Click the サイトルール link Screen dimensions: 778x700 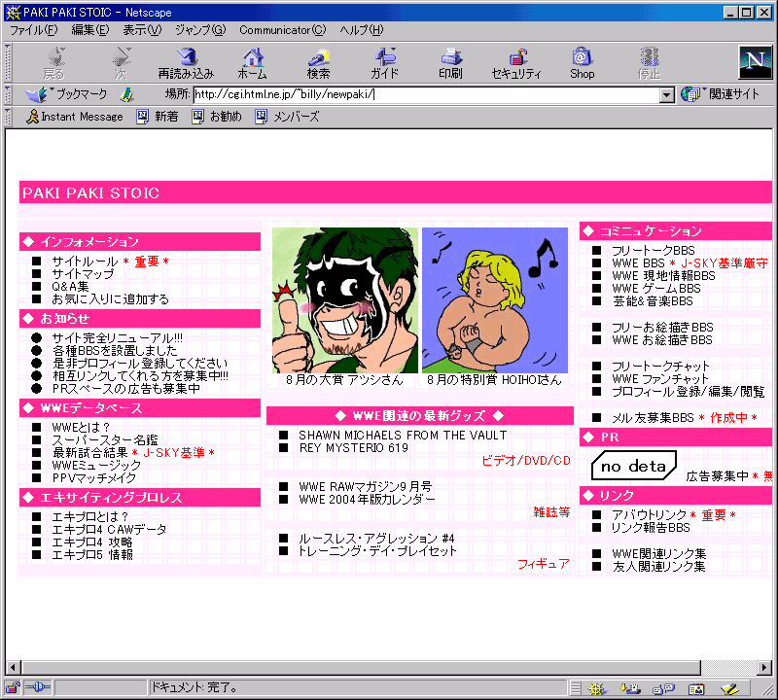[85, 262]
